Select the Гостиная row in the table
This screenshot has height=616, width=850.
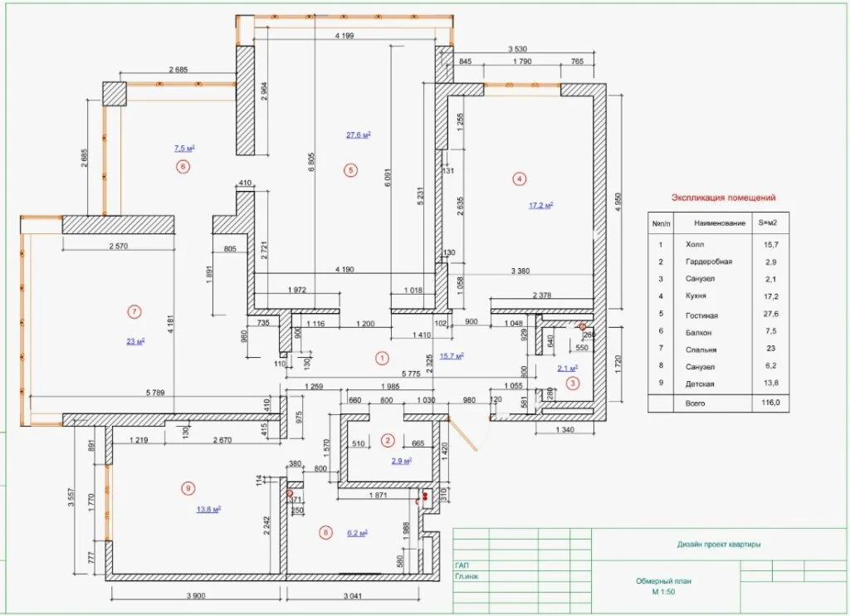pyautogui.click(x=718, y=315)
